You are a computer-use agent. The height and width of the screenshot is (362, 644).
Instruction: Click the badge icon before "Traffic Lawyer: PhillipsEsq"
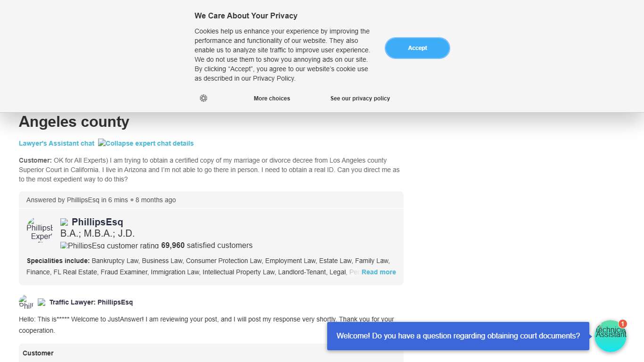(x=41, y=302)
